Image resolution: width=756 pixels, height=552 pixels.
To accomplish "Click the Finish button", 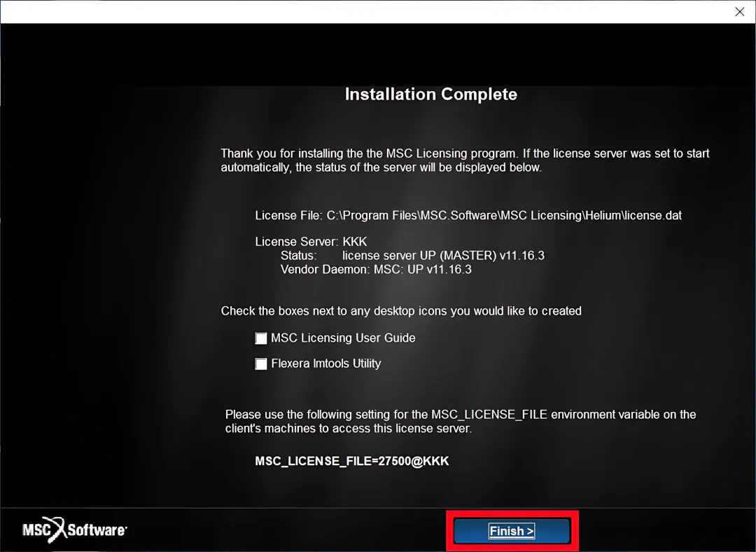I will (512, 531).
